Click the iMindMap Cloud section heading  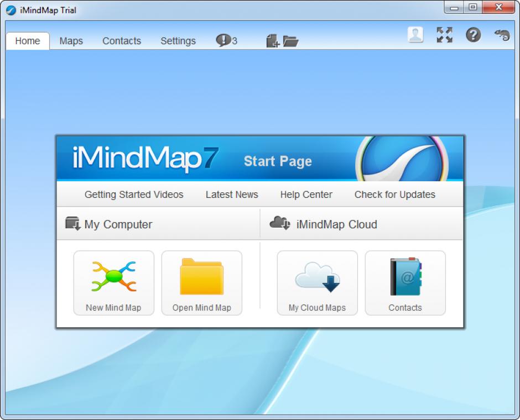(336, 224)
